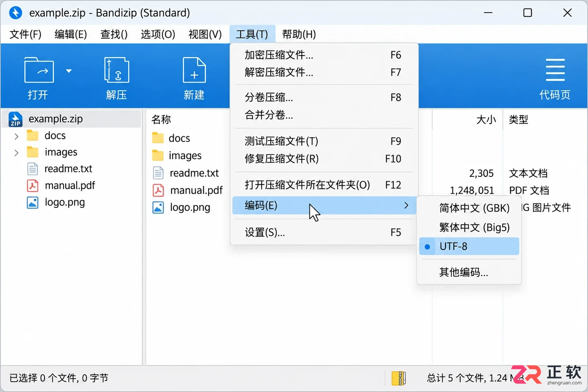Screen dimensions: 588x392
Task: Open 设置(S)... menu entry
Action: point(324,233)
